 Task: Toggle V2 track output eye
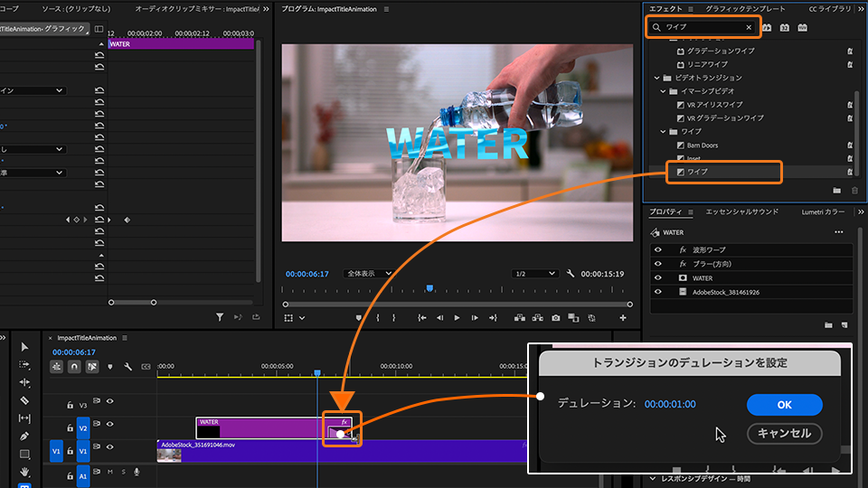[x=109, y=424]
